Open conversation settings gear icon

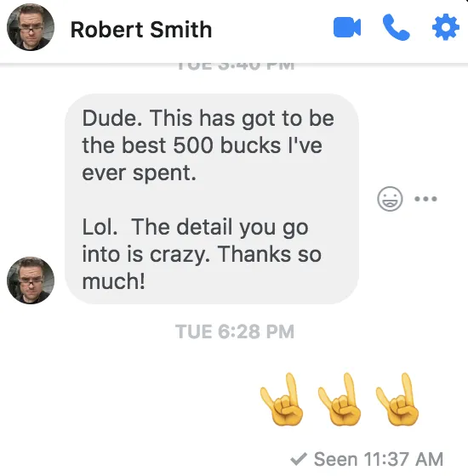(x=446, y=27)
